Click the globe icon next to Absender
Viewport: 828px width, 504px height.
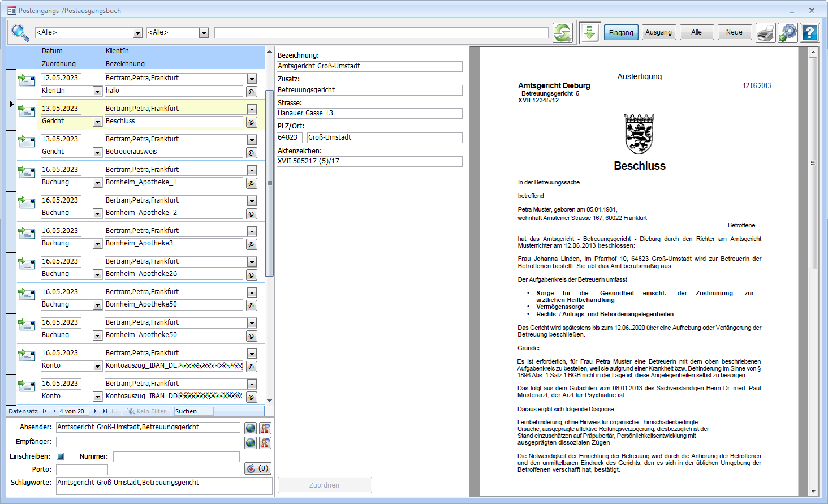251,428
